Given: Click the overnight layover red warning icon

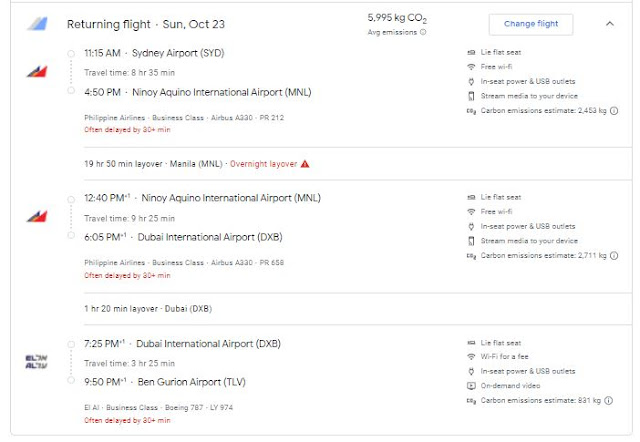Looking at the screenshot, I should [x=305, y=163].
